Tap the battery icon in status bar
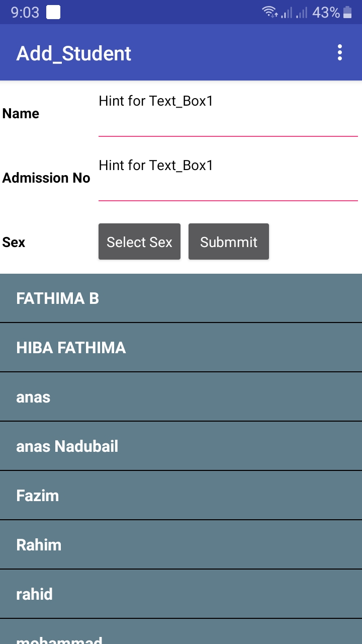This screenshot has width=362, height=644. coord(347,12)
